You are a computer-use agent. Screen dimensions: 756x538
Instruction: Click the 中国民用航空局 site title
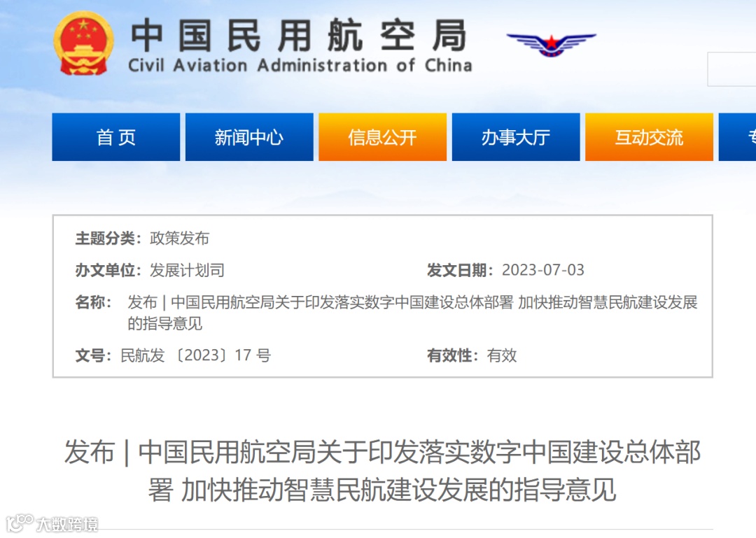299,35
